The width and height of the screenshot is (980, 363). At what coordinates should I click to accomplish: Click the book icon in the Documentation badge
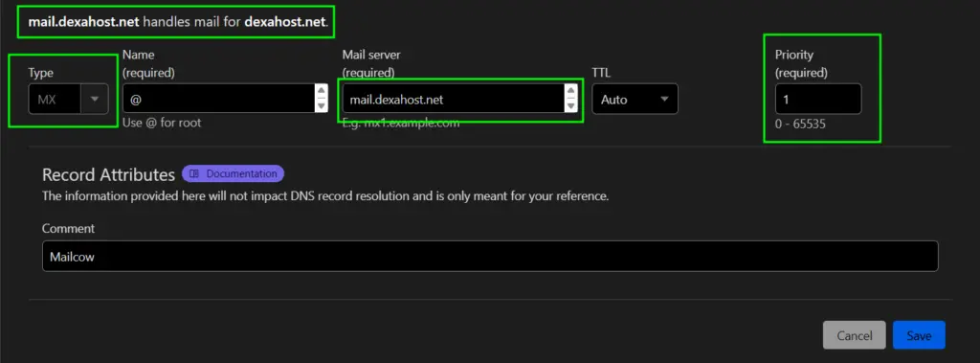click(x=194, y=174)
